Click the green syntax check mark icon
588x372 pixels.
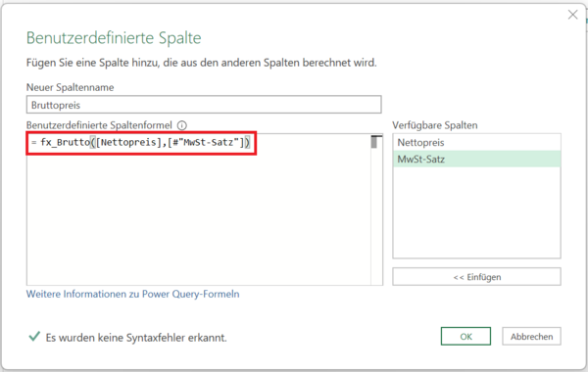(x=34, y=336)
